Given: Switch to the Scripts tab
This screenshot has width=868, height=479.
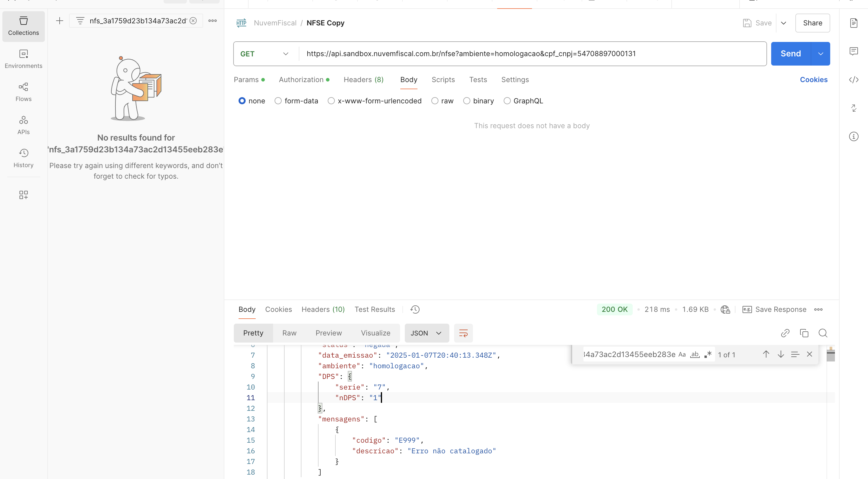Looking at the screenshot, I should [443, 79].
